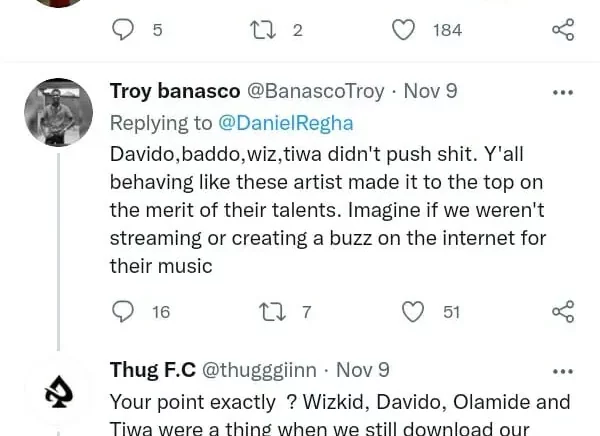Open the @DanielRegha mention link

point(285,123)
